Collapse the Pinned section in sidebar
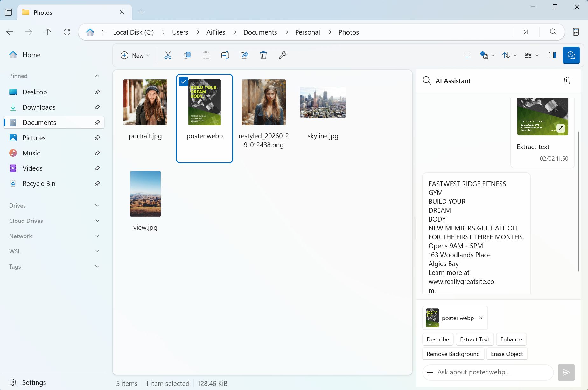The width and height of the screenshot is (588, 390). [97, 76]
